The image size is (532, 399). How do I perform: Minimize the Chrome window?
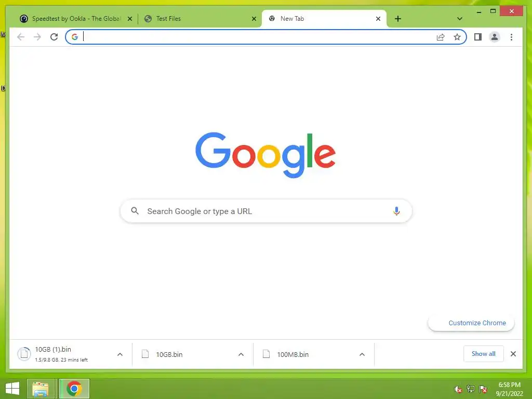(478, 11)
